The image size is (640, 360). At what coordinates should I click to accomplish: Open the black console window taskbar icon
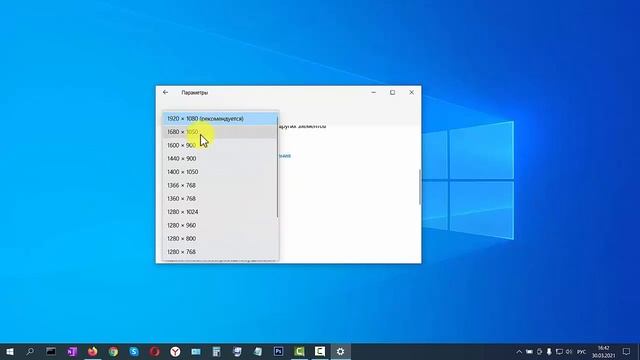point(51,351)
